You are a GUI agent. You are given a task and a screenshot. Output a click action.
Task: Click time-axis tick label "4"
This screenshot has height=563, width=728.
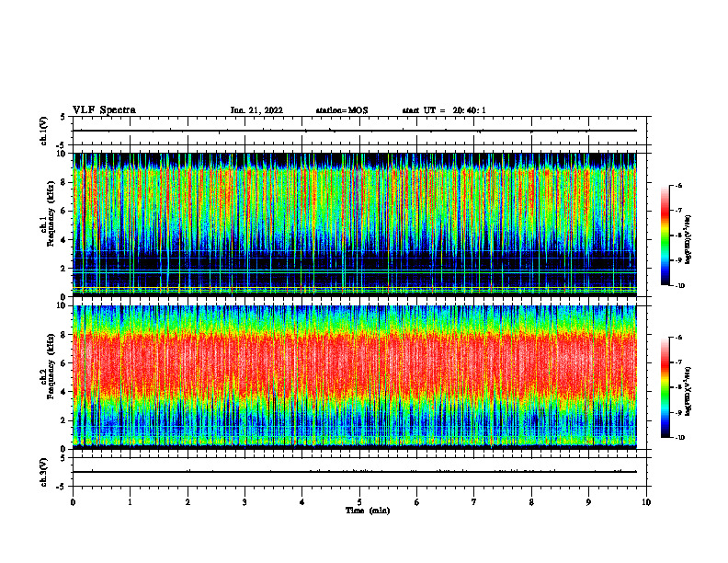[302, 502]
